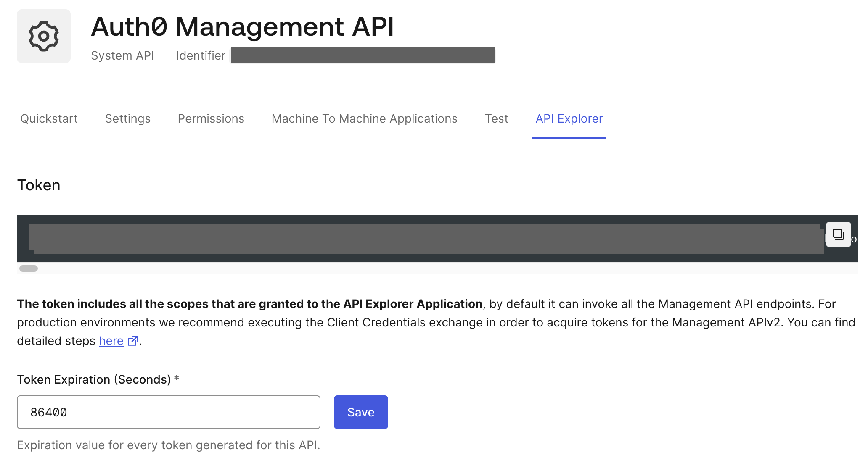
Task: Click the API gear icon
Action: click(44, 36)
